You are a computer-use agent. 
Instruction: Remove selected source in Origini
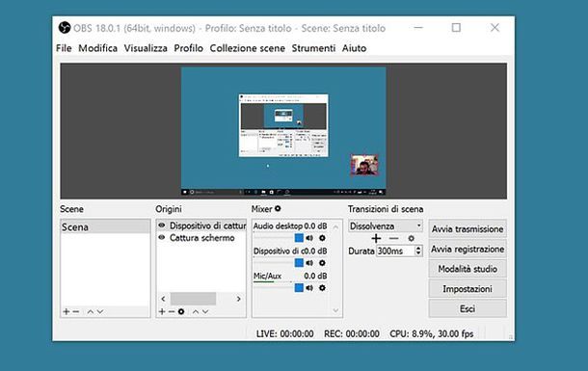(x=172, y=311)
